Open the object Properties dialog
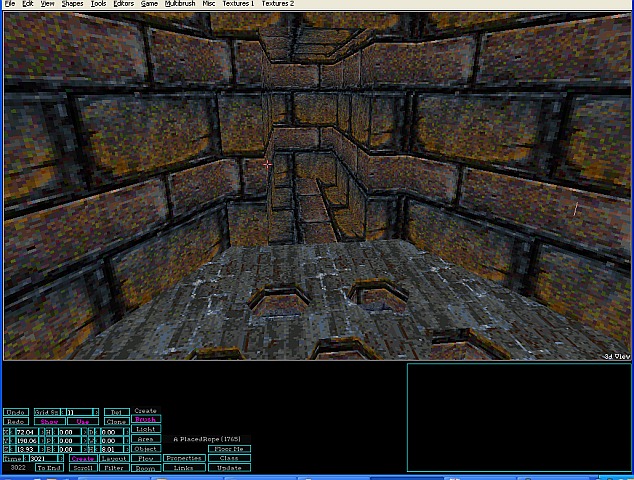 (x=183, y=458)
